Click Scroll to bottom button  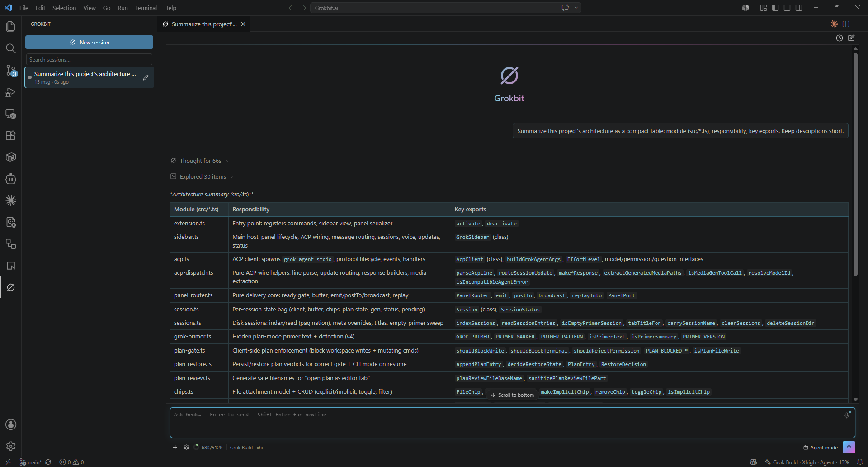pyautogui.click(x=512, y=395)
